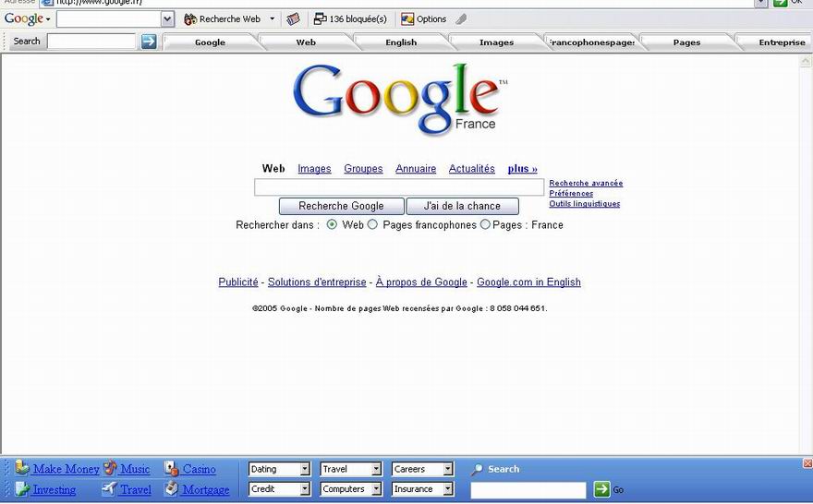813x504 pixels.
Task: Click the news icon in Google toolbar
Action: pyautogui.click(x=293, y=19)
